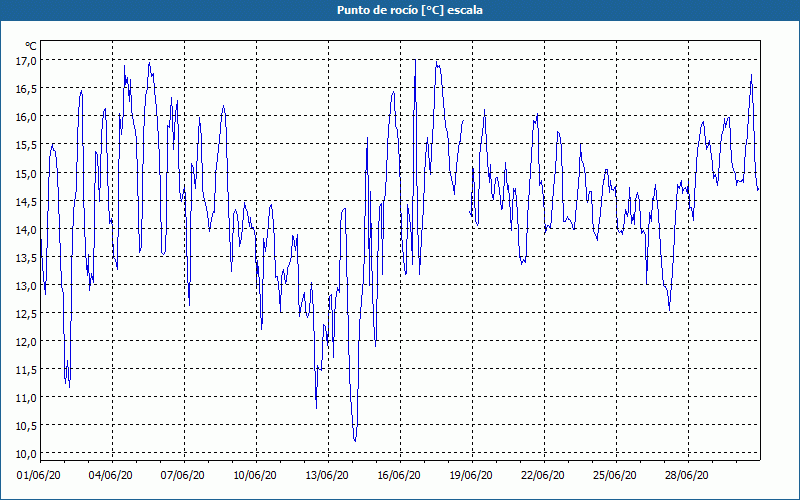Click the 12,0 y-axis label
Screen dimensions: 800x500
tap(27, 341)
